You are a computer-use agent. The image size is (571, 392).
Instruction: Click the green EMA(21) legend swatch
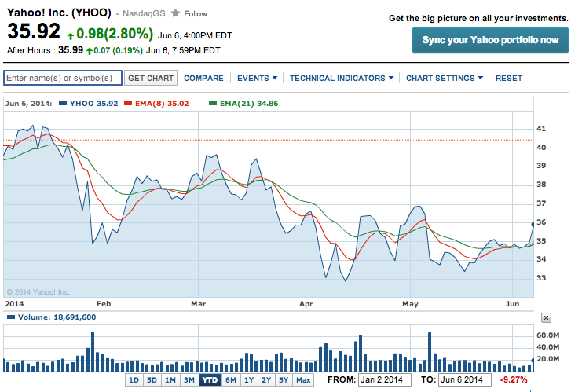[213, 104]
